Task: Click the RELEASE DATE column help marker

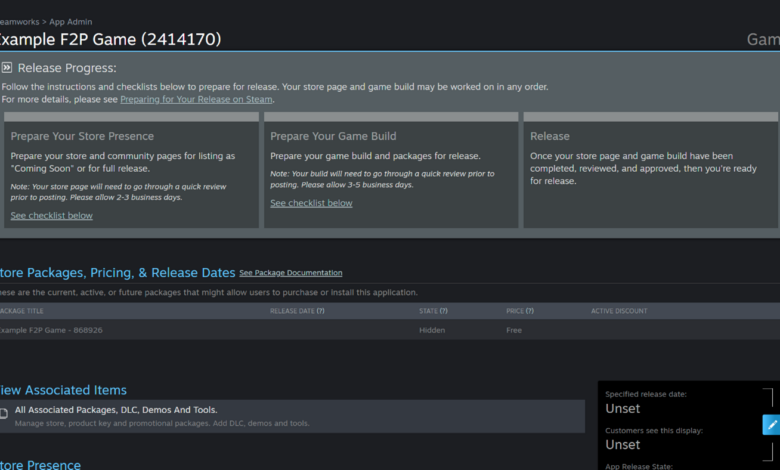Action: coord(320,311)
